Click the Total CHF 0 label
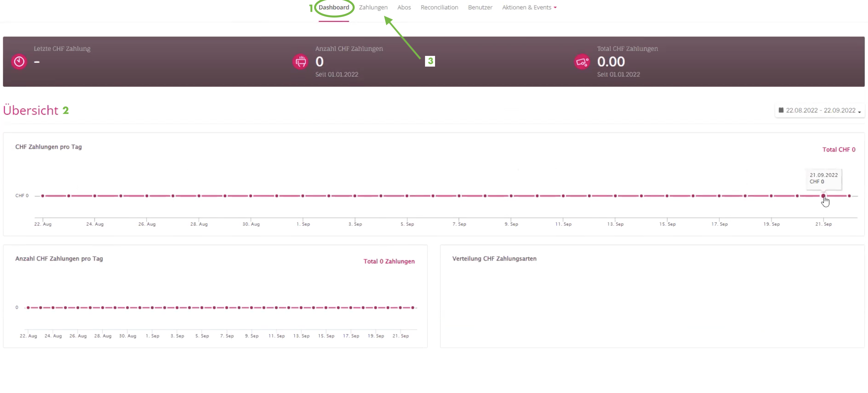 point(838,149)
